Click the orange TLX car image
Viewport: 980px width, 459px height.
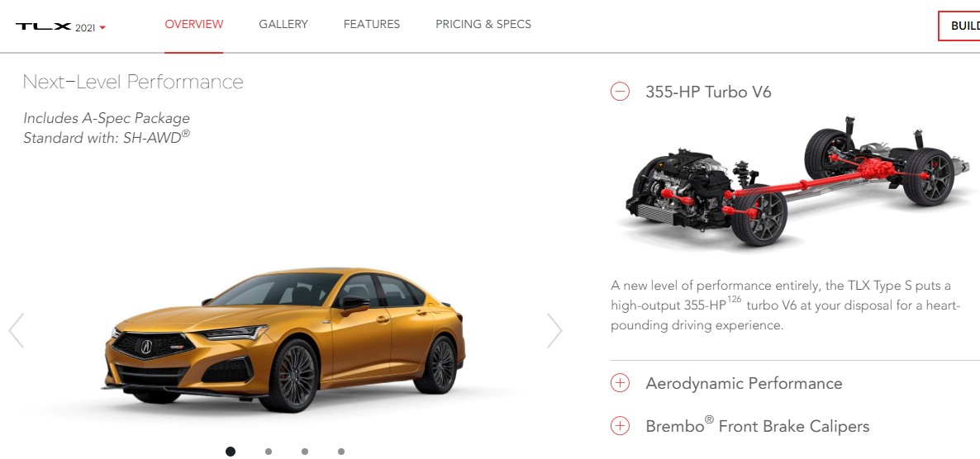click(x=285, y=340)
